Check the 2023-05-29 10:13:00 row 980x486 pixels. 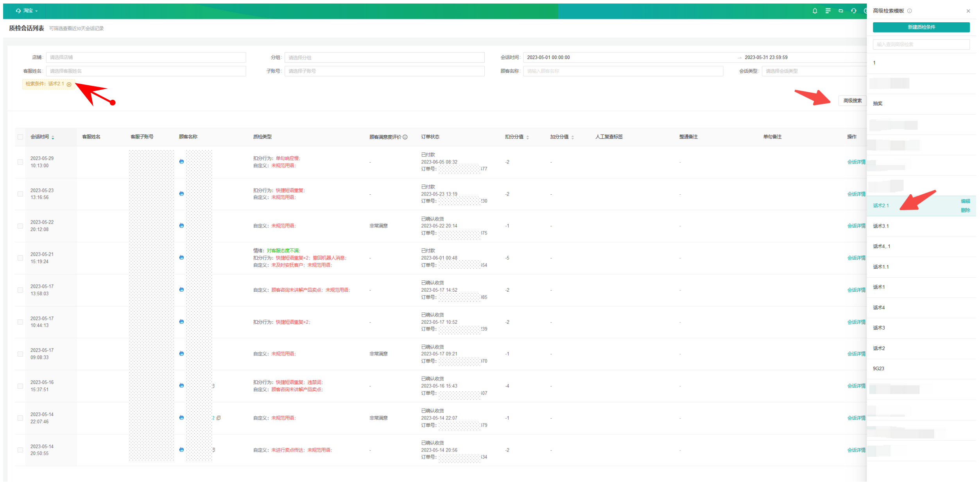[x=20, y=162]
